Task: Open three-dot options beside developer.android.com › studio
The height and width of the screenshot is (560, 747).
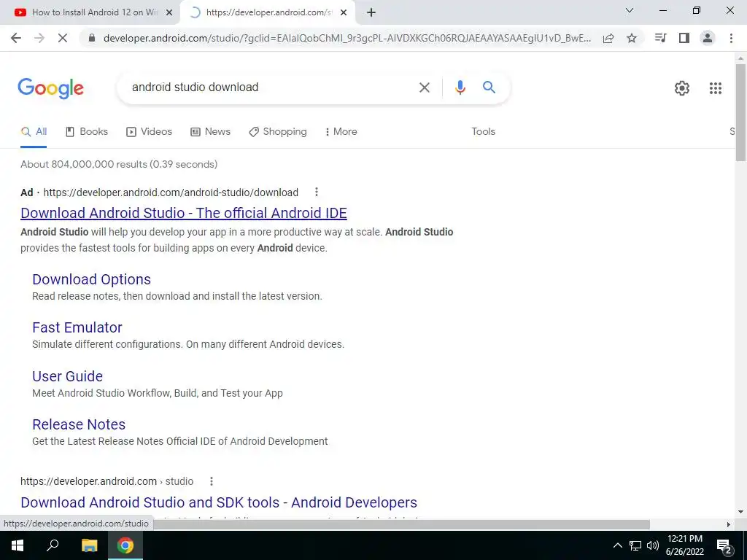Action: coord(211,481)
